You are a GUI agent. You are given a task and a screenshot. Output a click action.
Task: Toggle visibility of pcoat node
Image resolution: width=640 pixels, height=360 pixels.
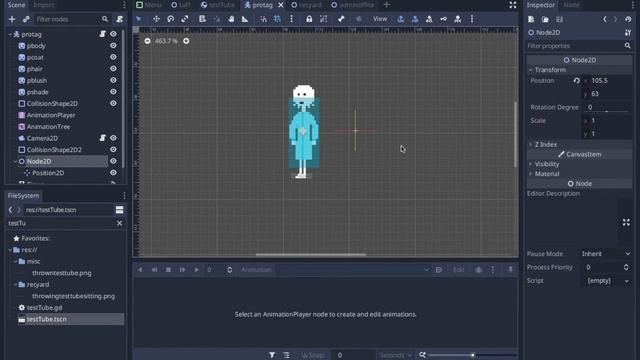(x=113, y=57)
